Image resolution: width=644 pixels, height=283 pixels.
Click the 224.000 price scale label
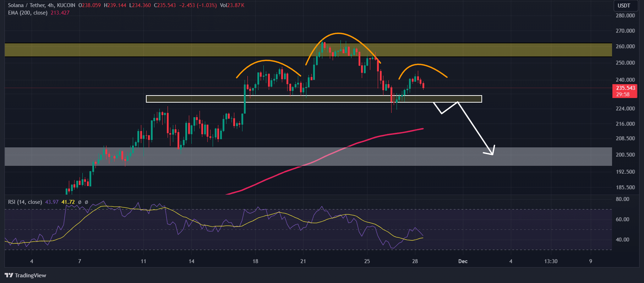coord(625,109)
